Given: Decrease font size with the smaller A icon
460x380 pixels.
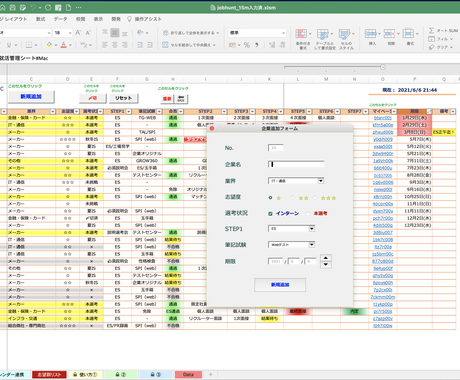Looking at the screenshot, I should coord(88,32).
